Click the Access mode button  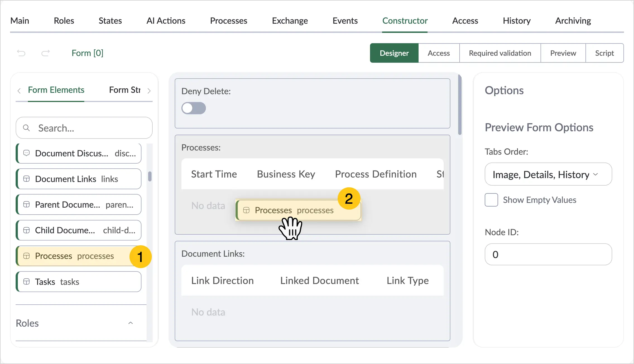coord(439,53)
